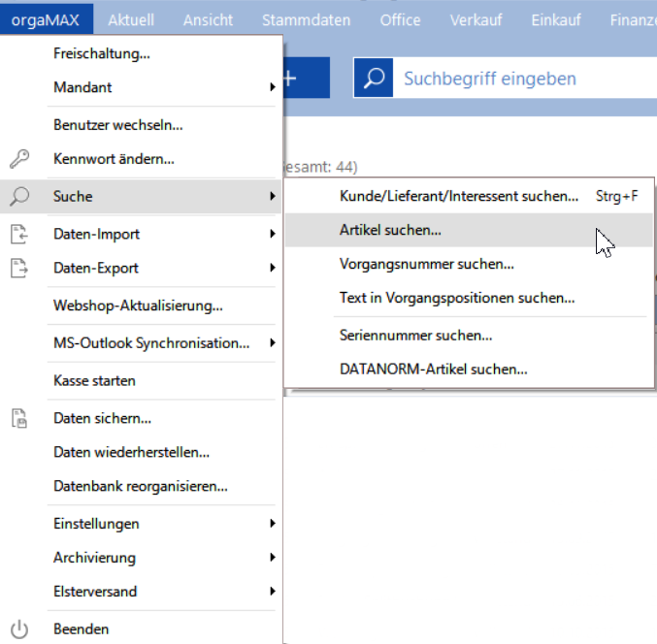Click the key icon beside Kennwort ändern

pyautogui.click(x=19, y=159)
